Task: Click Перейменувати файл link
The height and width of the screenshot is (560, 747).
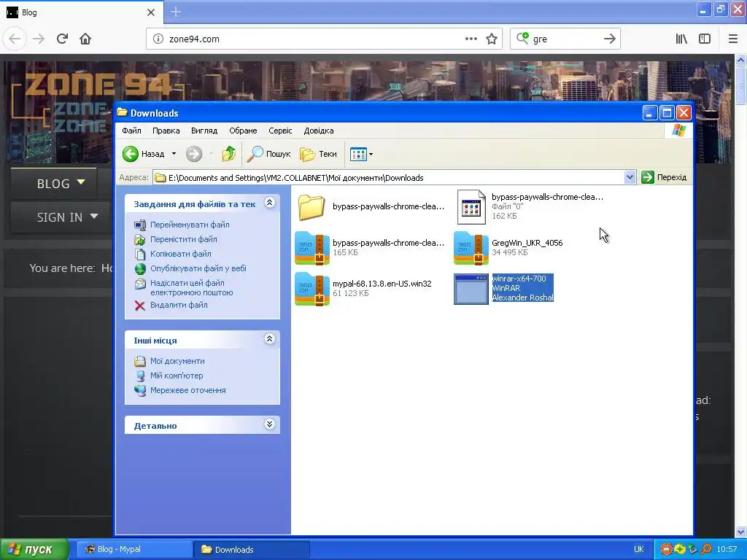Action: pyautogui.click(x=190, y=225)
